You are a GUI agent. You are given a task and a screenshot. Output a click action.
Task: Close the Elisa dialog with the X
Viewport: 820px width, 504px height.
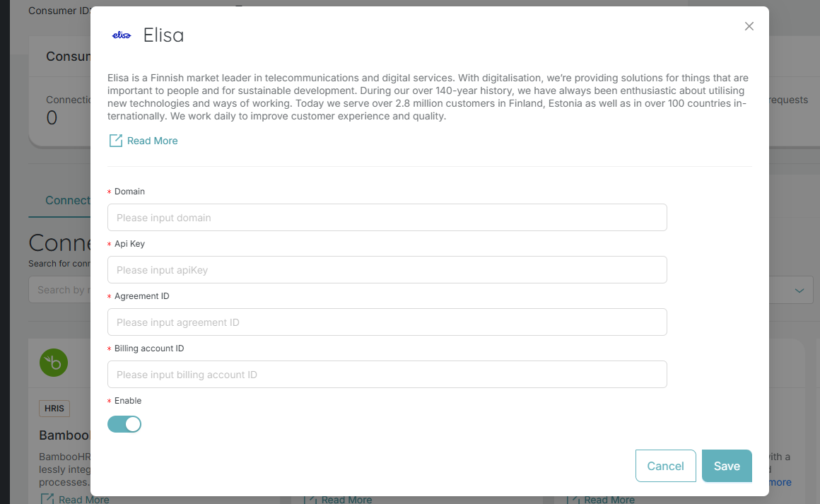pos(749,26)
